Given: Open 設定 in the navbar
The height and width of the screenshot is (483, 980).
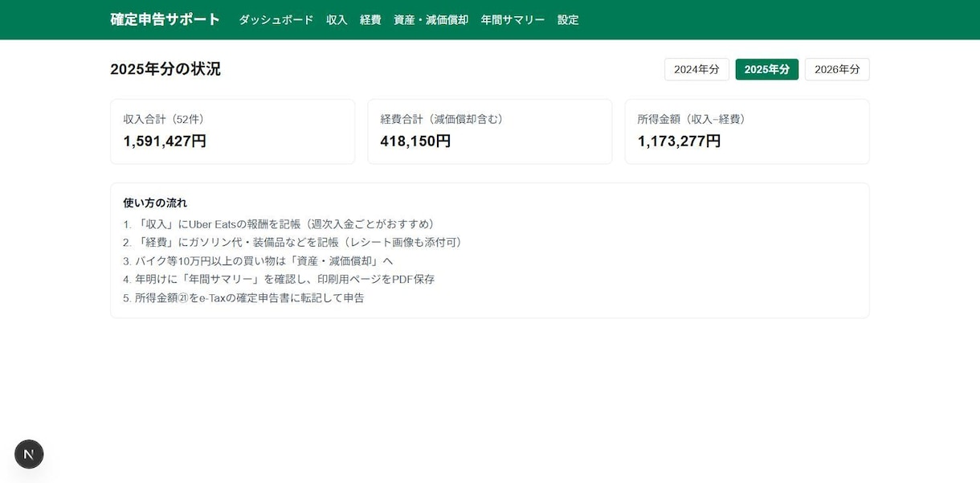Looking at the screenshot, I should (568, 20).
